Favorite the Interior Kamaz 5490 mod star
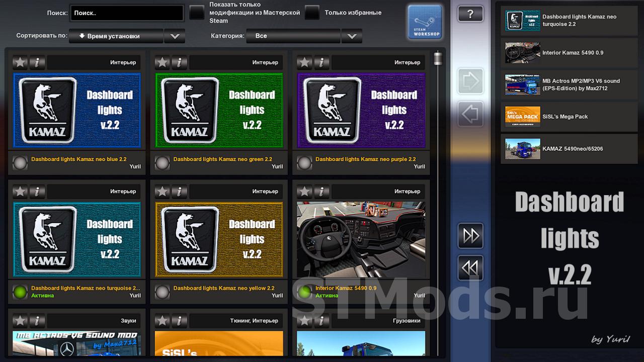This screenshot has height=362, width=644. click(x=304, y=192)
